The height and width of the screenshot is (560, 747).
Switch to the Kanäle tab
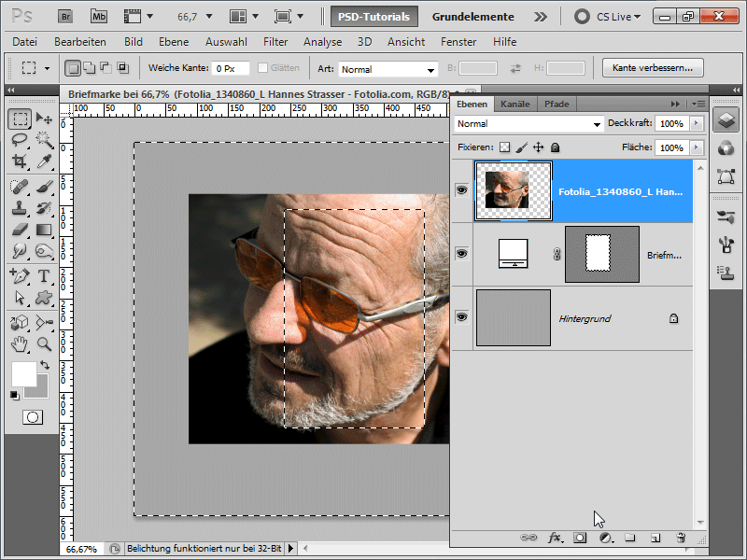[x=515, y=104]
